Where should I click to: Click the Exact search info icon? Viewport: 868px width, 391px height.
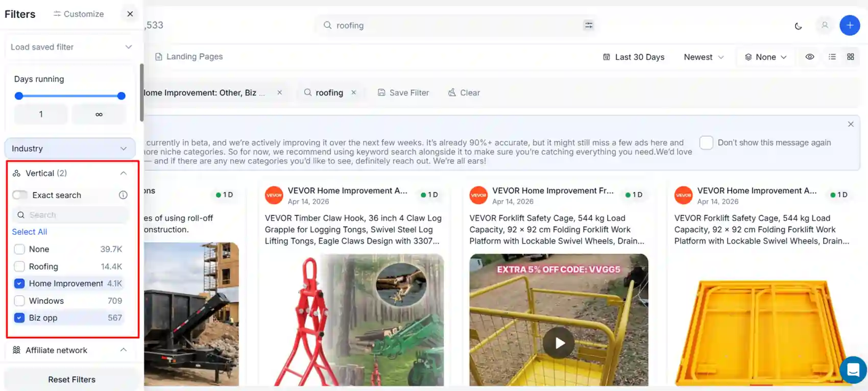coord(123,195)
